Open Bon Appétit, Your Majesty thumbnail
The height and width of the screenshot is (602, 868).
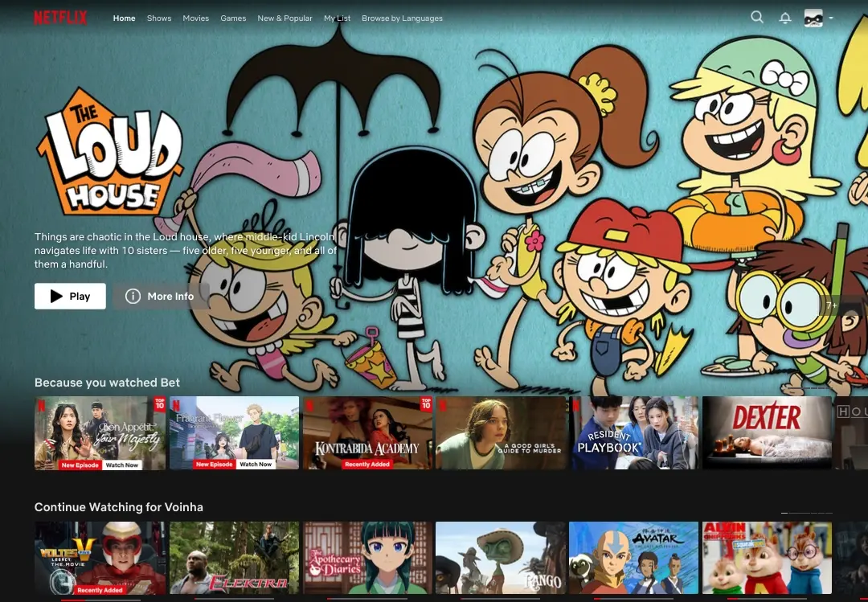tap(100, 432)
